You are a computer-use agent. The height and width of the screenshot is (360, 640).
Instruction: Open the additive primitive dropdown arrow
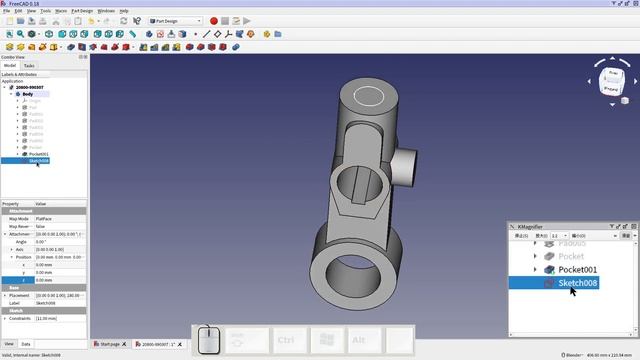(61, 47)
